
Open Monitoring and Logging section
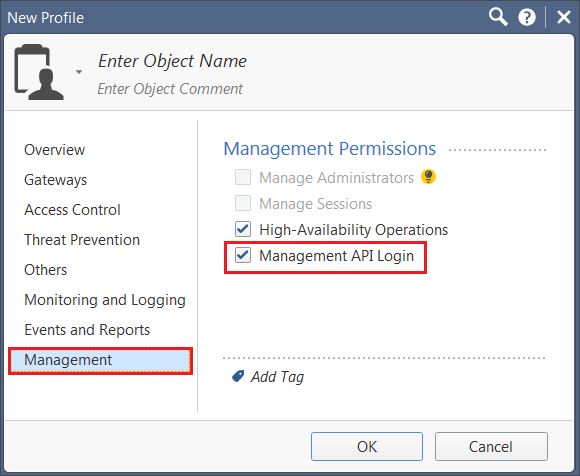[105, 300]
